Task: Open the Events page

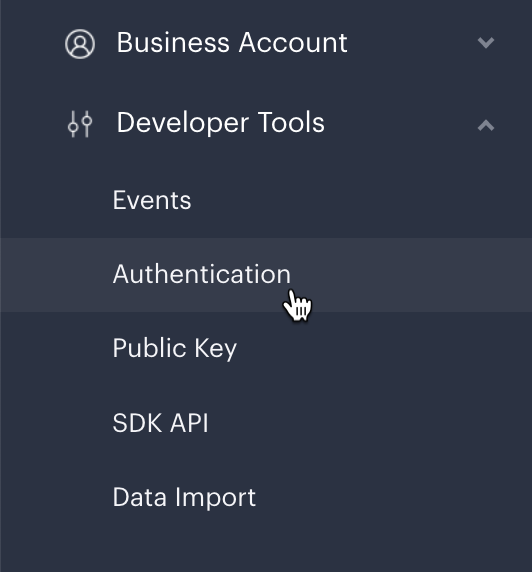Action: pos(152,200)
